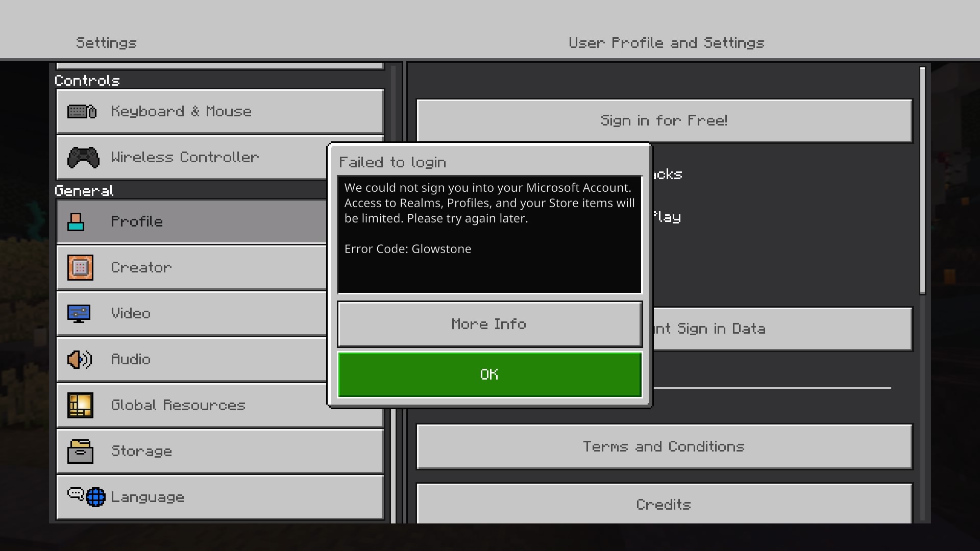Click the Video monitor icon
980x551 pixels.
[79, 313]
